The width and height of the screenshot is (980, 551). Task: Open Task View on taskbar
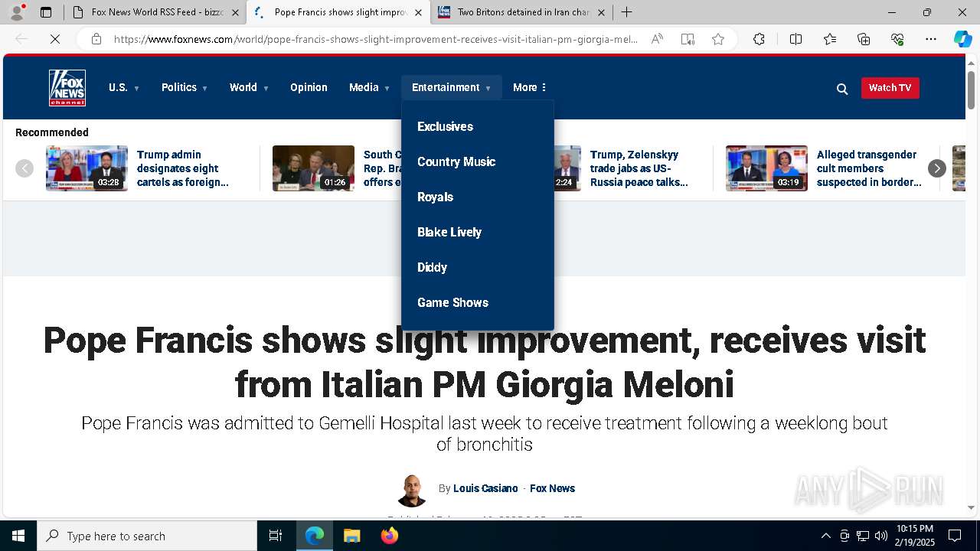[276, 536]
